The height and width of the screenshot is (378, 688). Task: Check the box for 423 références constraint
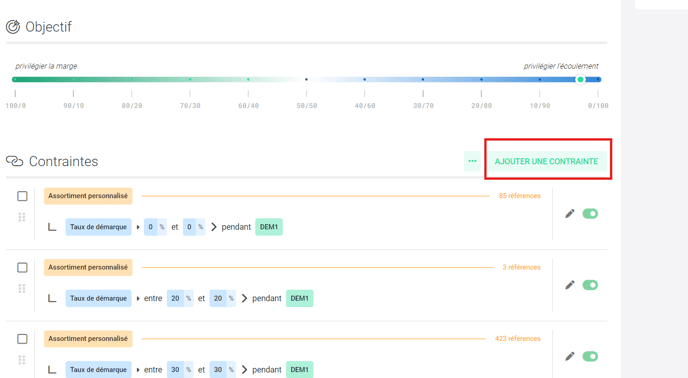click(22, 339)
